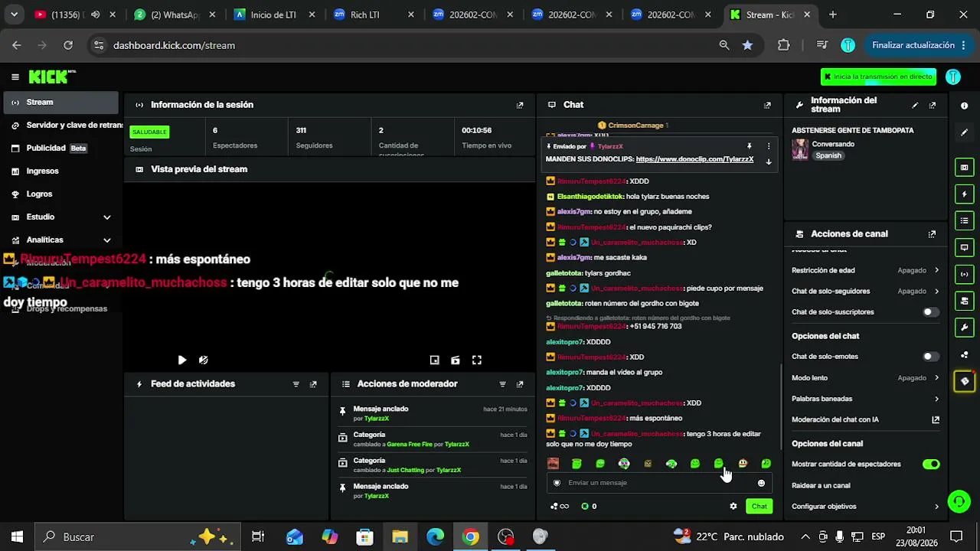Open File Explorer from taskbar

(400, 537)
